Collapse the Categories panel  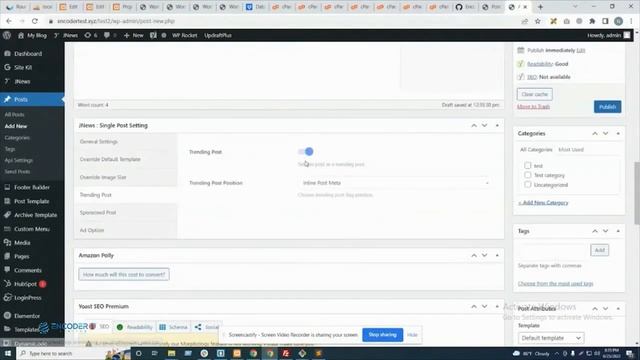coord(618,133)
